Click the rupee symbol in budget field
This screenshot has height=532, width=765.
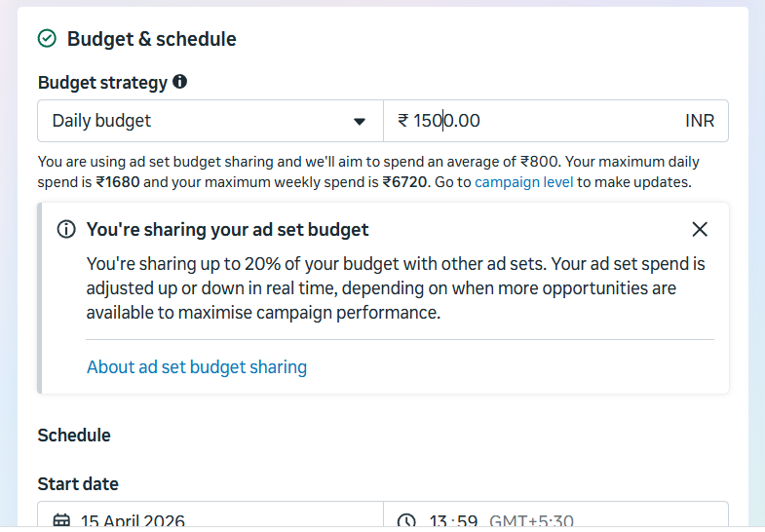pyautogui.click(x=403, y=121)
